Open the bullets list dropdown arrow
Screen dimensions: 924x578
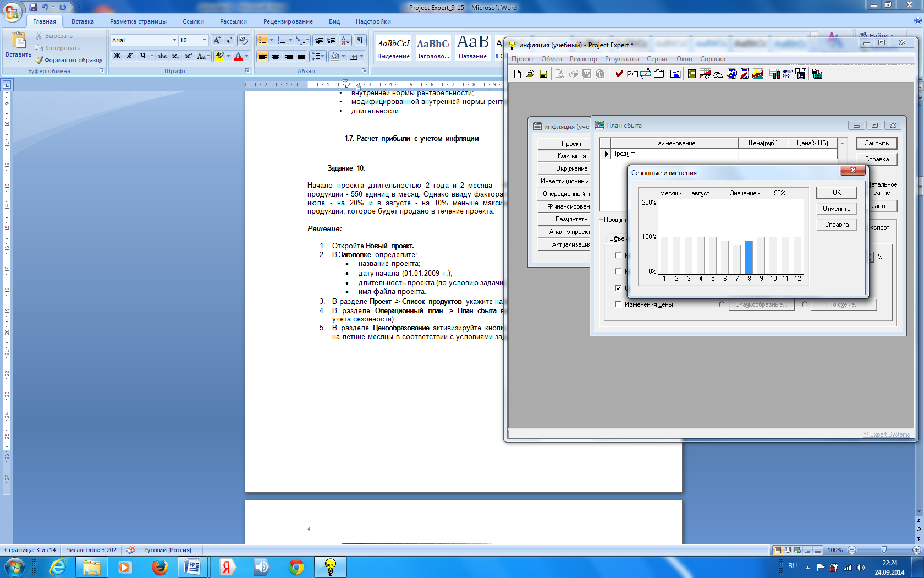pos(271,40)
